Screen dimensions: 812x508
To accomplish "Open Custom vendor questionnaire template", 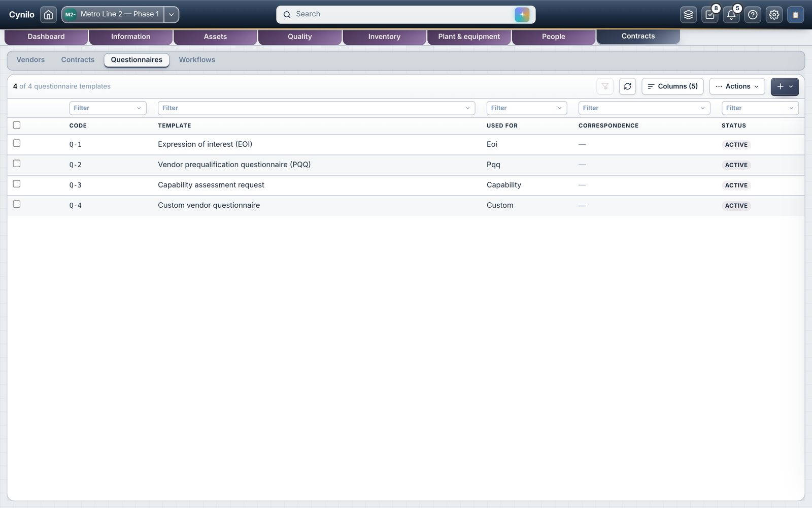I will 209,205.
